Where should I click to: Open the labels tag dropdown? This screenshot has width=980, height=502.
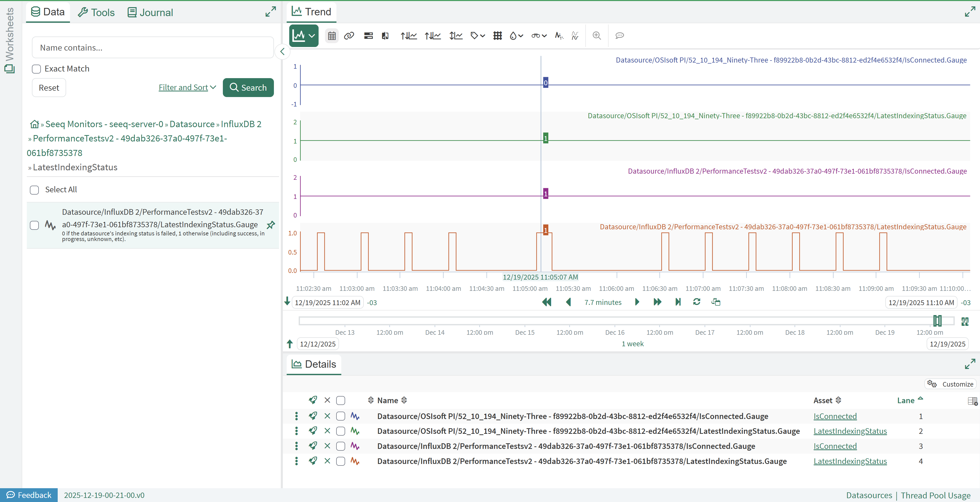(x=477, y=36)
